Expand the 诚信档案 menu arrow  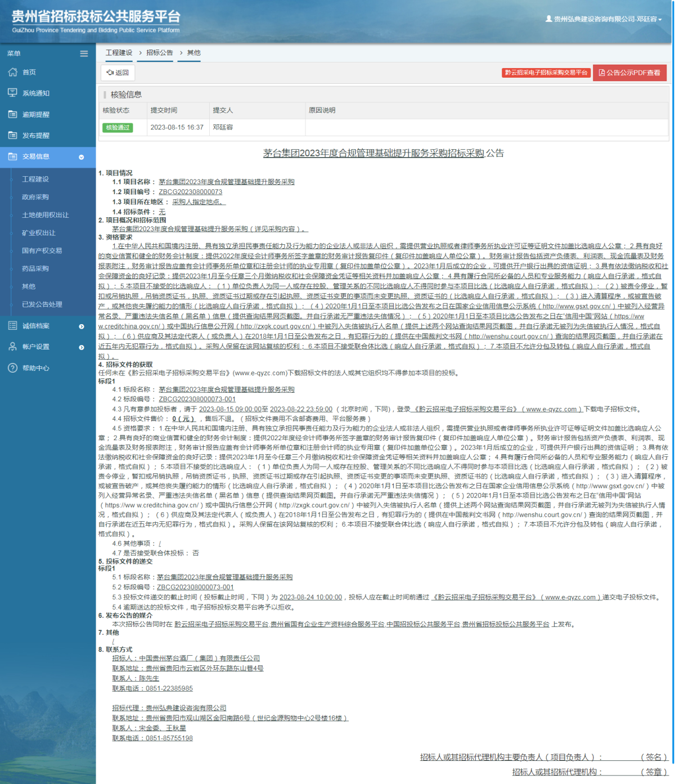(81, 326)
